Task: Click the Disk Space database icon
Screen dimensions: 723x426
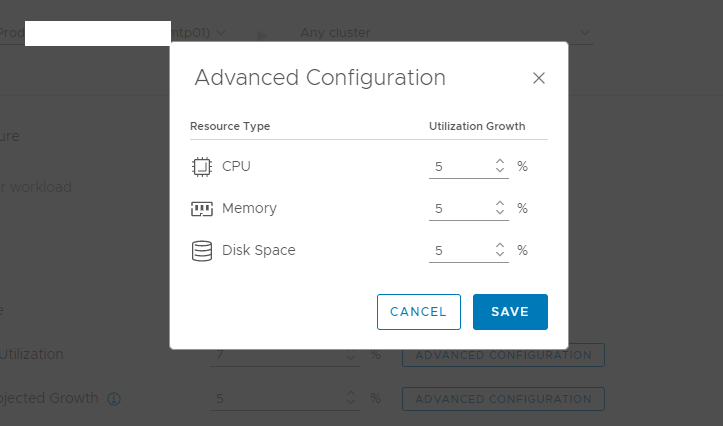Action: pos(202,251)
